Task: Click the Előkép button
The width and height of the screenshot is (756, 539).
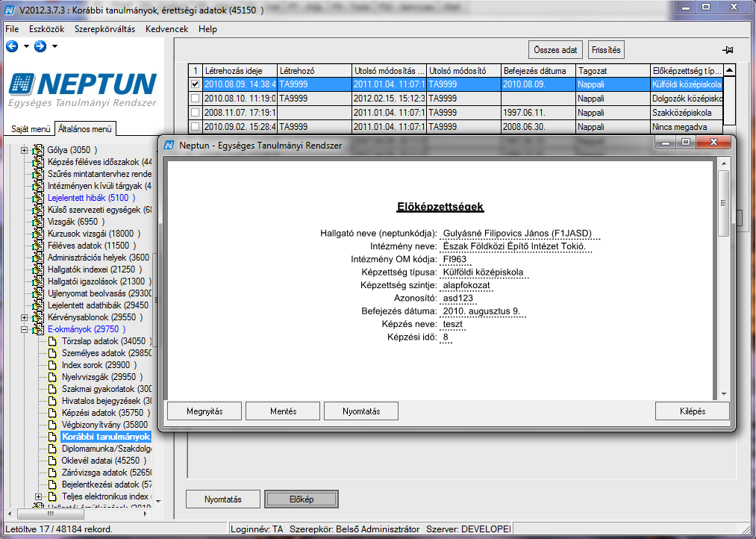Action: pyautogui.click(x=302, y=499)
